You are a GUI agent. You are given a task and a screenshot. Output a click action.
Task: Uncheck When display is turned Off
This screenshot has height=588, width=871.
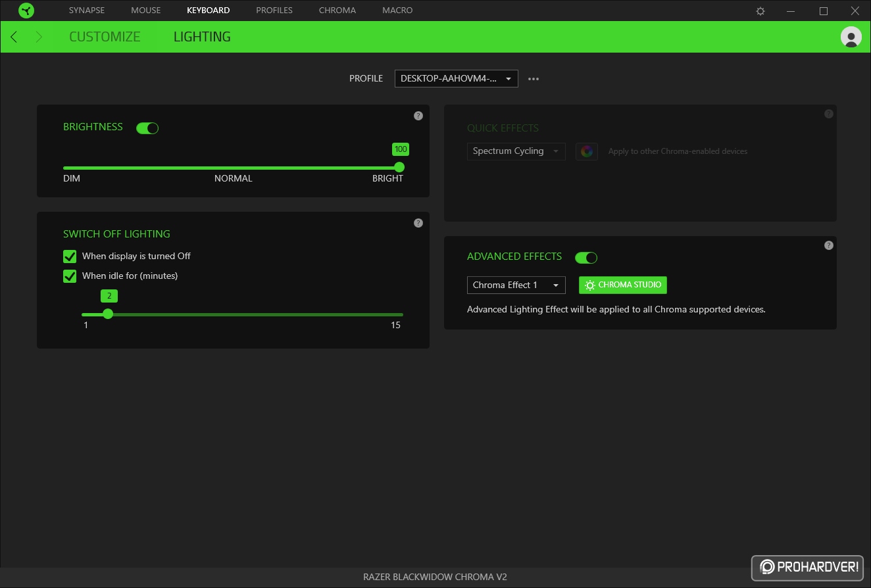[x=70, y=257]
